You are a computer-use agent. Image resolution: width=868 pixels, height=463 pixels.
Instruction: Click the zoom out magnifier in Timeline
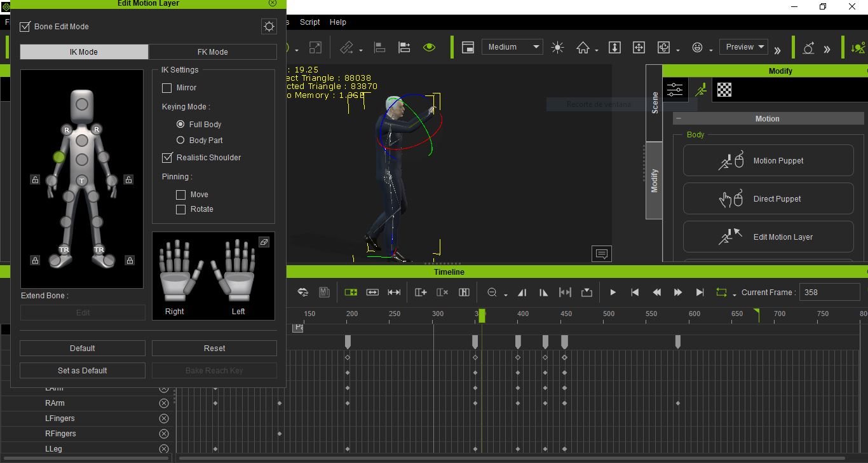[492, 292]
